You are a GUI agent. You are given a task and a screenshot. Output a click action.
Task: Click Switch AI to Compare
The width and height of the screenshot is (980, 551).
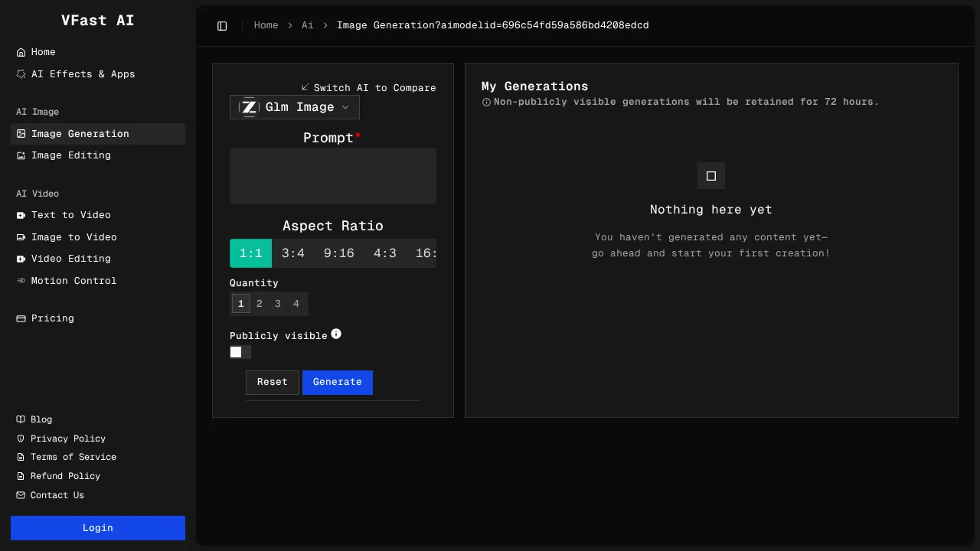(370, 87)
